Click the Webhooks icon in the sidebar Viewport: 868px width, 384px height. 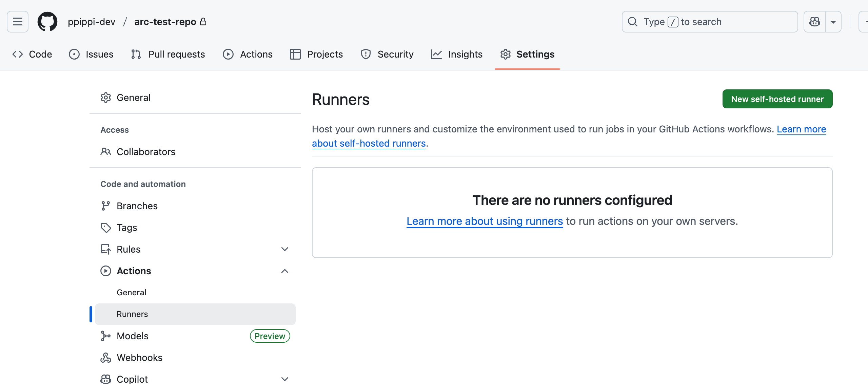tap(106, 358)
